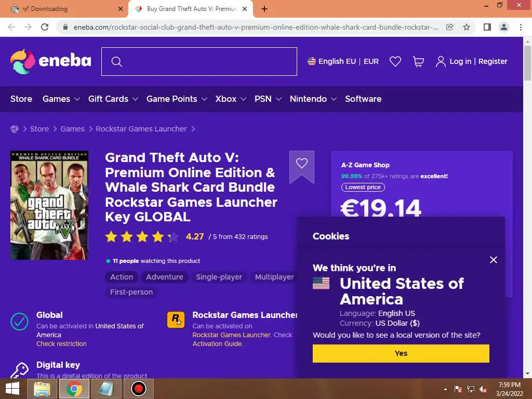Open Chrome side panel icon

(487, 27)
